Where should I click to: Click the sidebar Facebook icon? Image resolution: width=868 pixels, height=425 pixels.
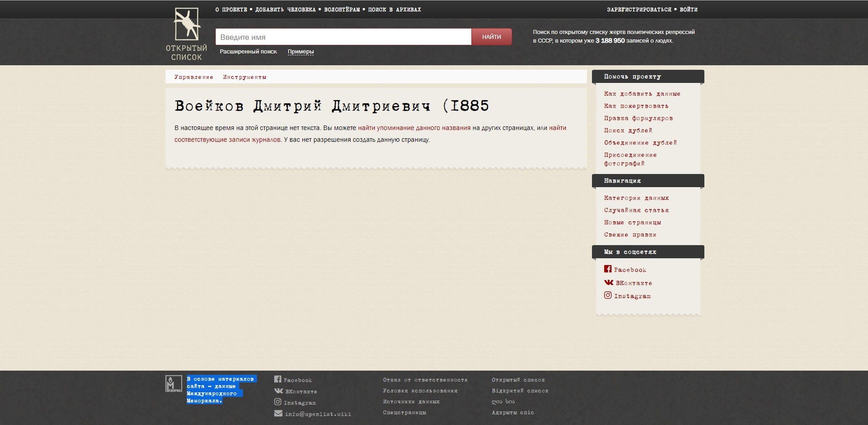(x=608, y=269)
